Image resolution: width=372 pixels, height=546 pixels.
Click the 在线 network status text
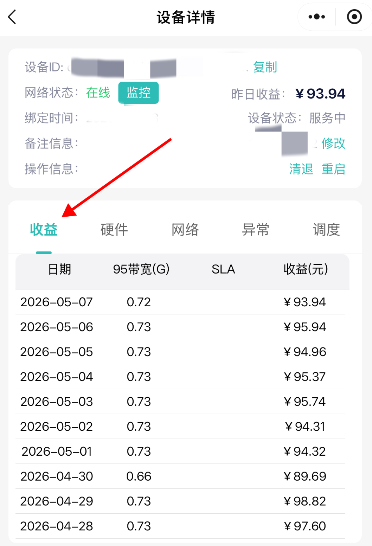[98, 93]
